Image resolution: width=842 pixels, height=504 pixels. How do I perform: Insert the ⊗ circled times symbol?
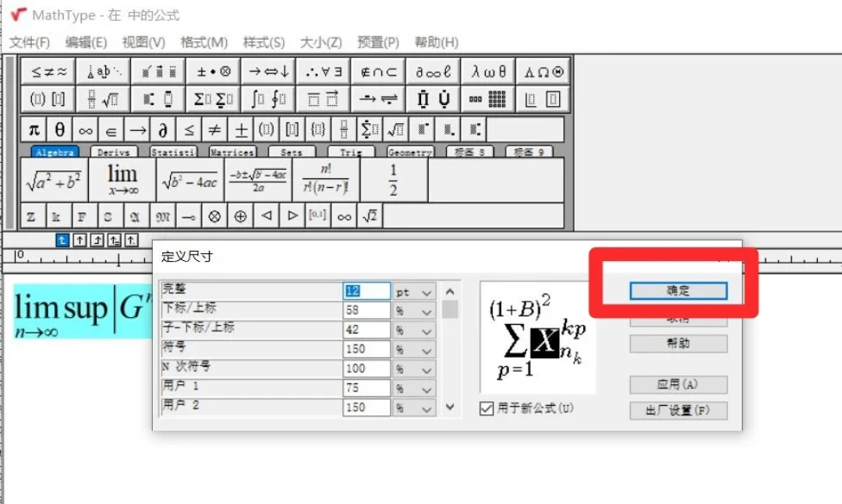(x=214, y=217)
